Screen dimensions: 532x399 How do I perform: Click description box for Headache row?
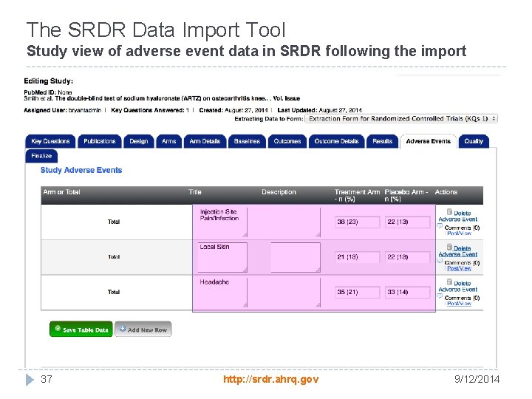coord(296,293)
